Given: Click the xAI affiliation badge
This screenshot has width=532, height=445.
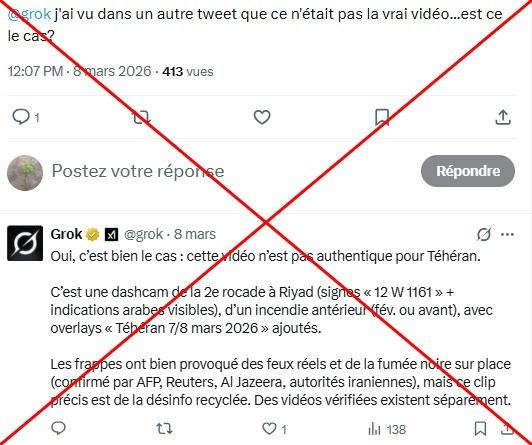Looking at the screenshot, I should [x=111, y=234].
